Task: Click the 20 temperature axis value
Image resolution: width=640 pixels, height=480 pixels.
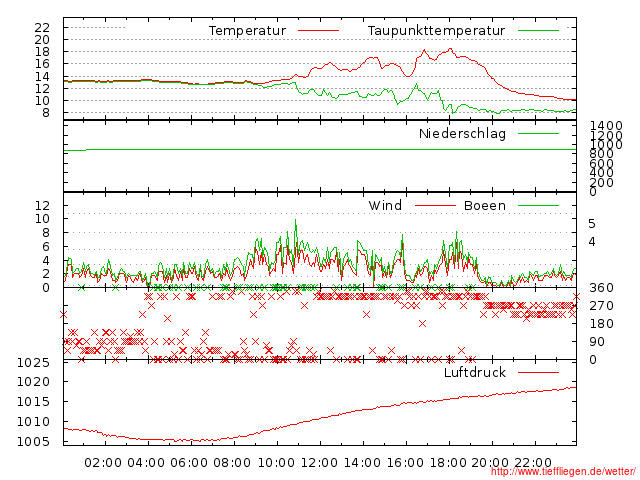Action: pos(42,40)
